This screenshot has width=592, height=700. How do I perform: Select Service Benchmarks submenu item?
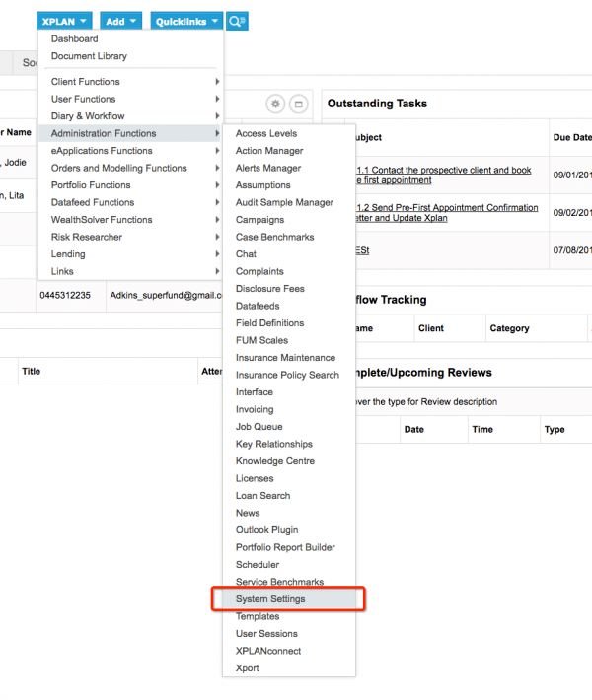[x=279, y=582]
